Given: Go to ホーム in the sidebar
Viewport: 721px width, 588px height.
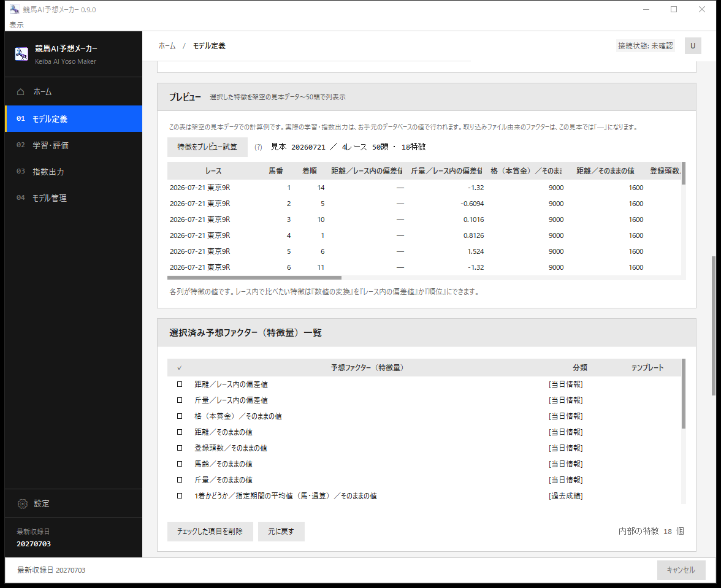Looking at the screenshot, I should pos(74,91).
